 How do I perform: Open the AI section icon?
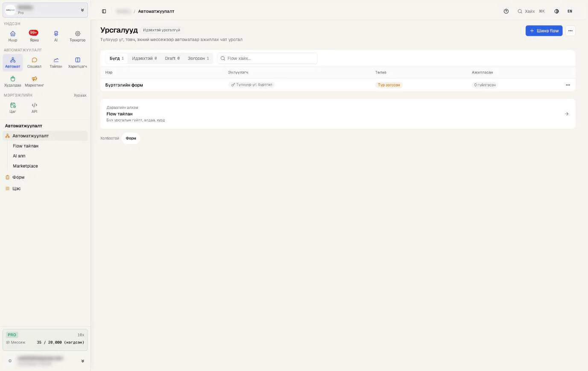pyautogui.click(x=56, y=36)
